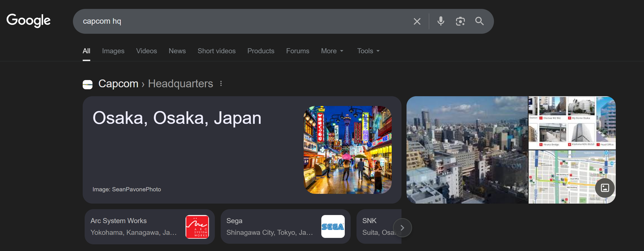Open the building photos grid thumbnail
Image resolution: width=644 pixels, height=251 pixels.
point(572,123)
